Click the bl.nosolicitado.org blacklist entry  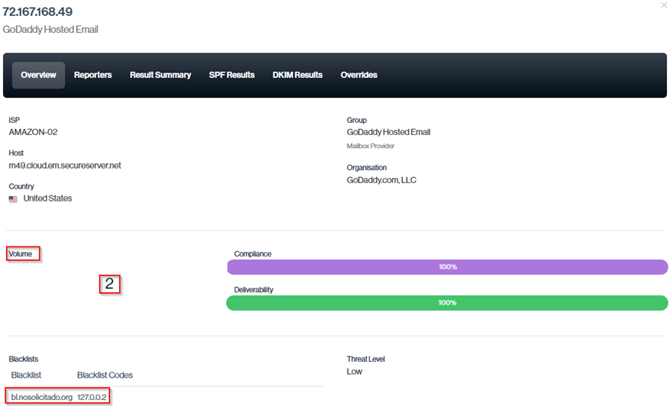[41, 397]
